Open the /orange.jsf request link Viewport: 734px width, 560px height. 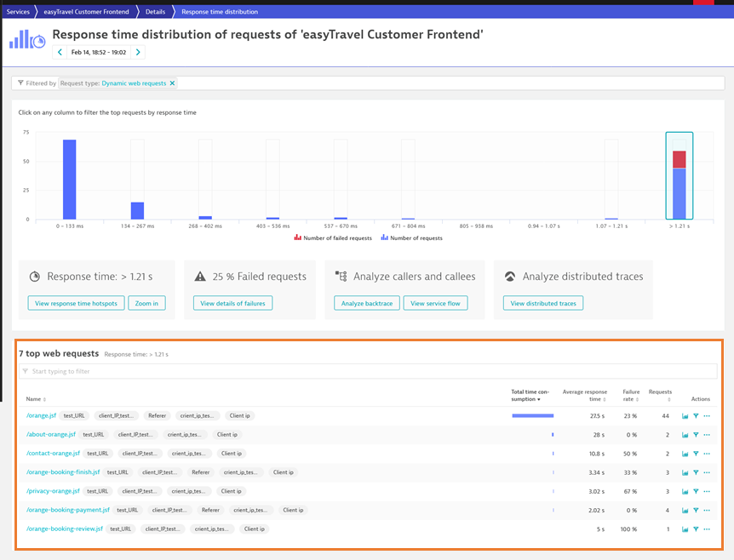click(x=41, y=415)
